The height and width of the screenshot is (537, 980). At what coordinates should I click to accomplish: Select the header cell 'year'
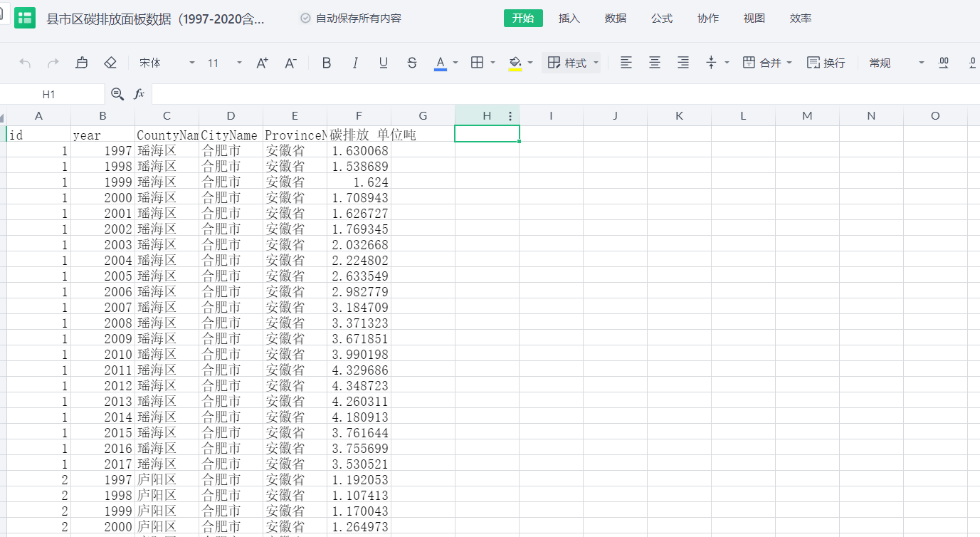coord(103,134)
